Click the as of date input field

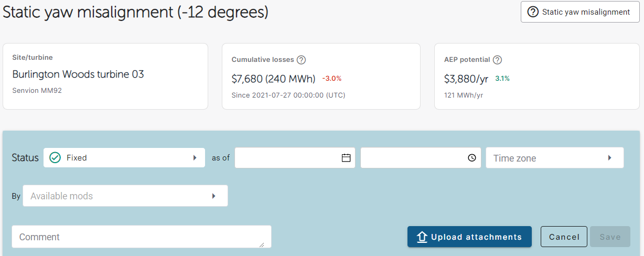295,158
